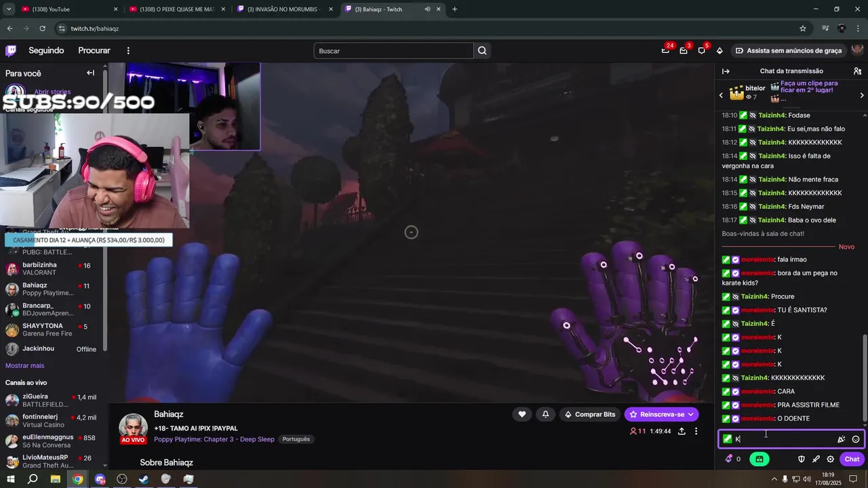The height and width of the screenshot is (488, 868).
Task: Click the browser back arrow
Action: tap(9, 28)
